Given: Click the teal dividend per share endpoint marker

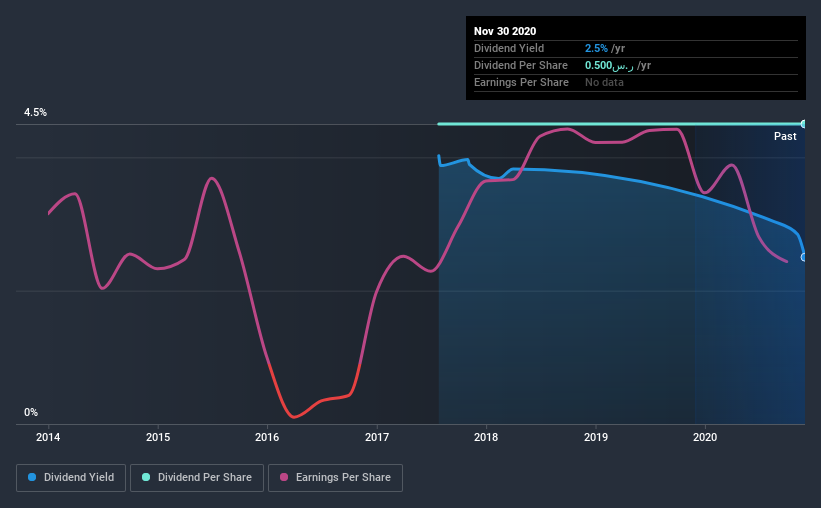Looking at the screenshot, I should click(803, 124).
